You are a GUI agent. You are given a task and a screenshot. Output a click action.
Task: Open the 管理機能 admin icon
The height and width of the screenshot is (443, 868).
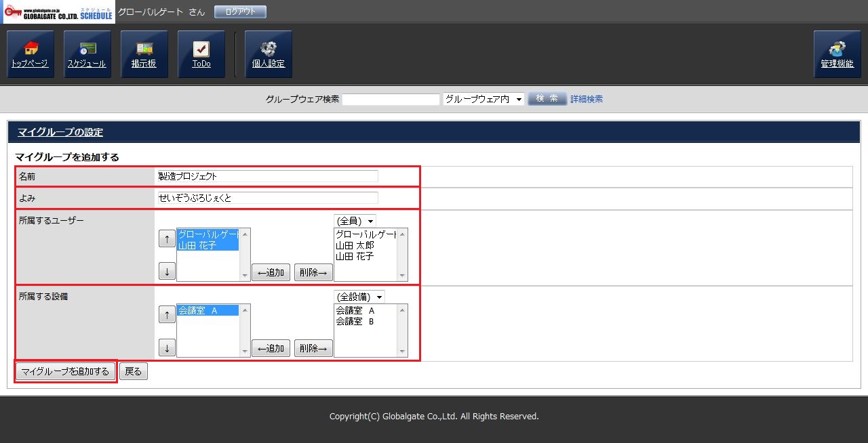tap(837, 54)
